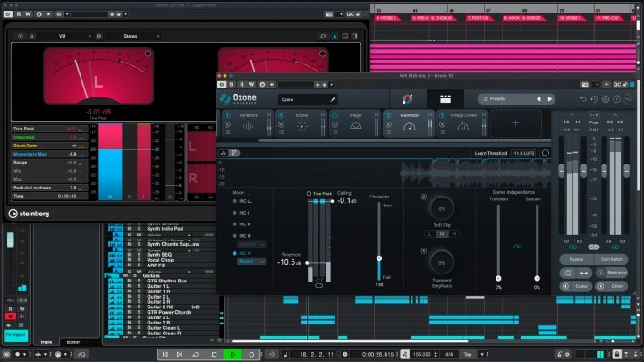
Task: Open the punch-in dropdown in the transport bar
Action: (x=24, y=354)
